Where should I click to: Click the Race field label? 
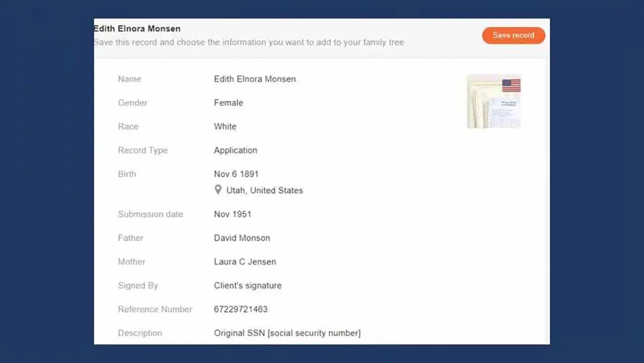coord(128,126)
